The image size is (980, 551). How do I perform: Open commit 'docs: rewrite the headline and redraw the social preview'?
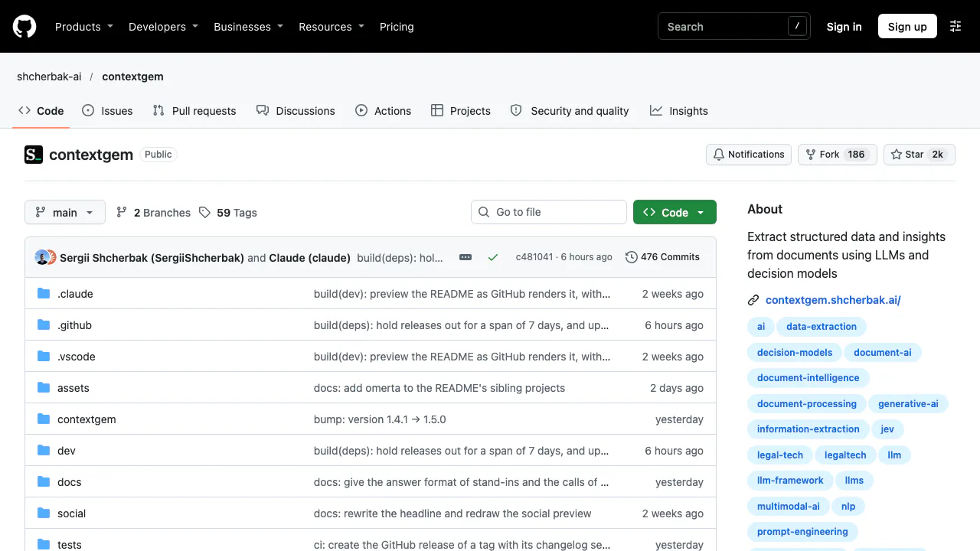pyautogui.click(x=452, y=514)
